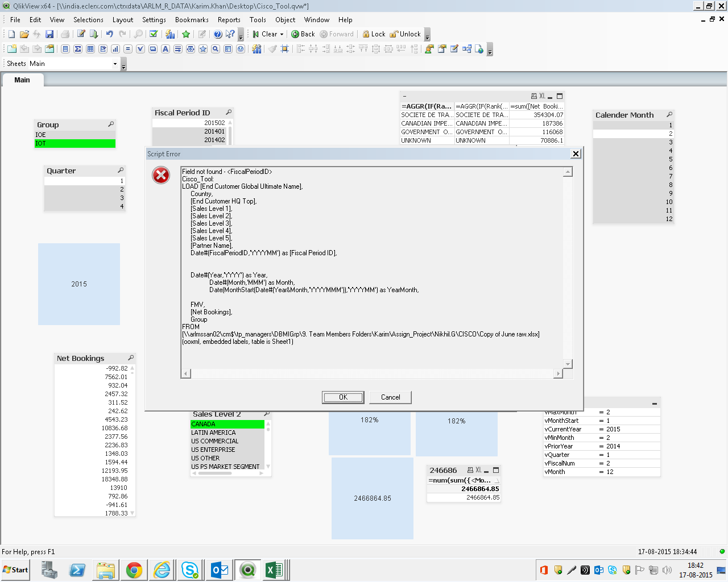This screenshot has height=582, width=728.
Task: Click the Reload script icon
Action: coord(94,34)
